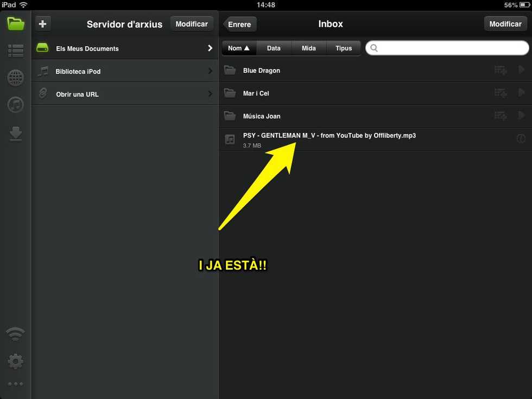Tap the plus button to add server
Screen dimensions: 532x399
click(43, 24)
